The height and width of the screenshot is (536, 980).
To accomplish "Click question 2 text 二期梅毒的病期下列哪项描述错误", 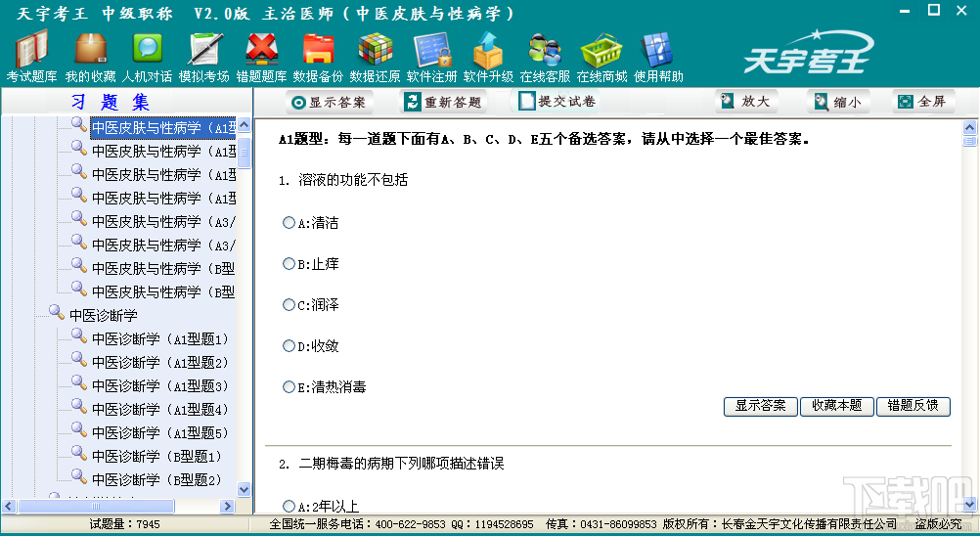I will point(401,464).
